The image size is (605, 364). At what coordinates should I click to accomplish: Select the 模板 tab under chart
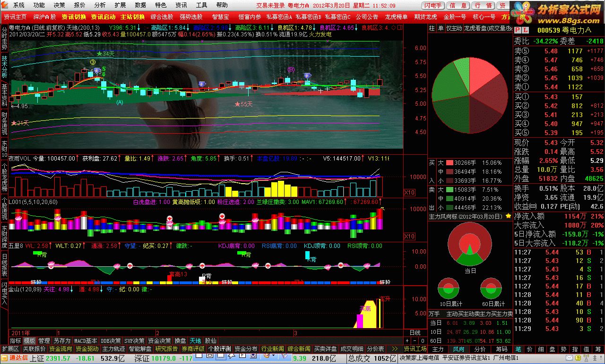tap(30, 340)
